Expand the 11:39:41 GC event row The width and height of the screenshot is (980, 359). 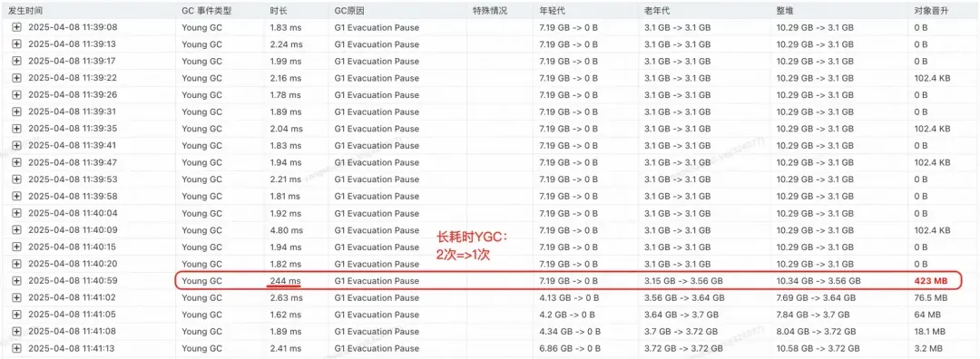pyautogui.click(x=17, y=145)
